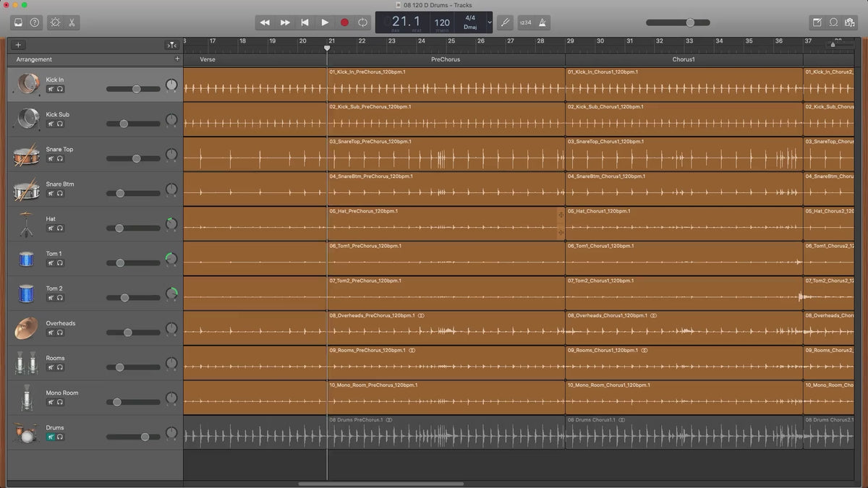Image resolution: width=868 pixels, height=488 pixels.
Task: Open the Library panel
Action: (x=18, y=22)
